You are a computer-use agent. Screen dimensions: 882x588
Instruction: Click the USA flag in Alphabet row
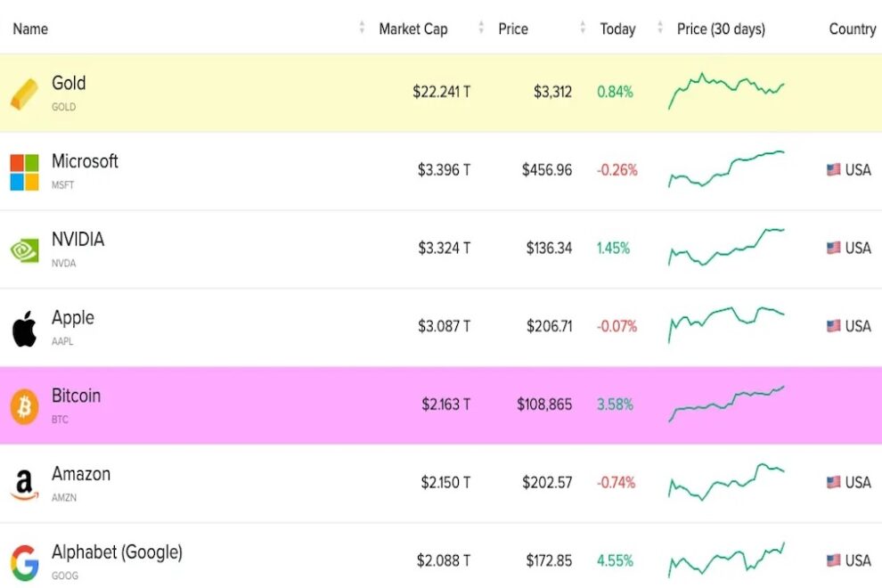pyautogui.click(x=834, y=560)
